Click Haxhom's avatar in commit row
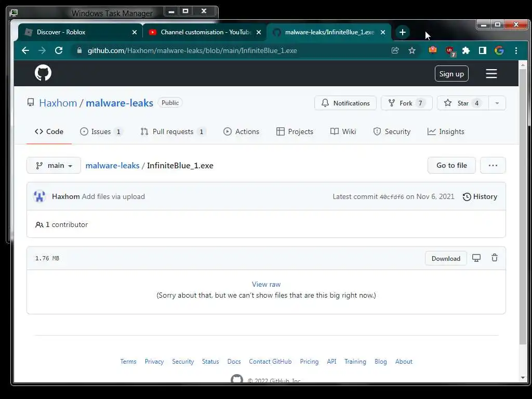532x399 pixels. [39, 196]
